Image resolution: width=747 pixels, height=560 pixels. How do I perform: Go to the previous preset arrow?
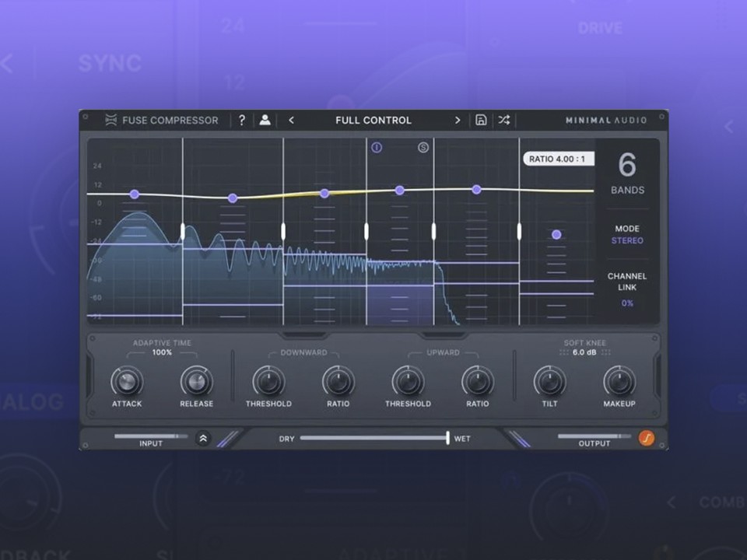click(292, 121)
